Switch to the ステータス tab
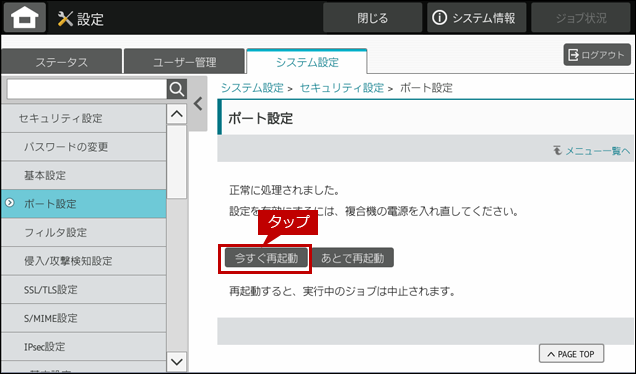 pos(61,62)
